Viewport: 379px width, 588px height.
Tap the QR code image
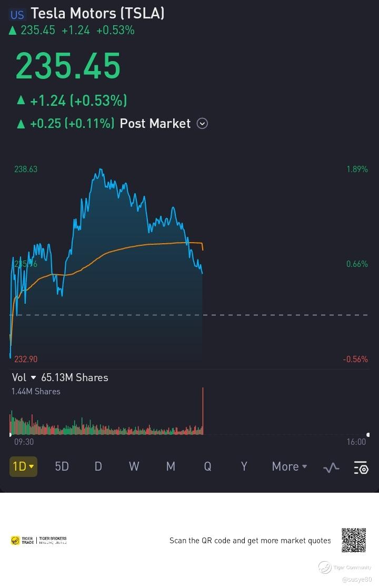354,540
